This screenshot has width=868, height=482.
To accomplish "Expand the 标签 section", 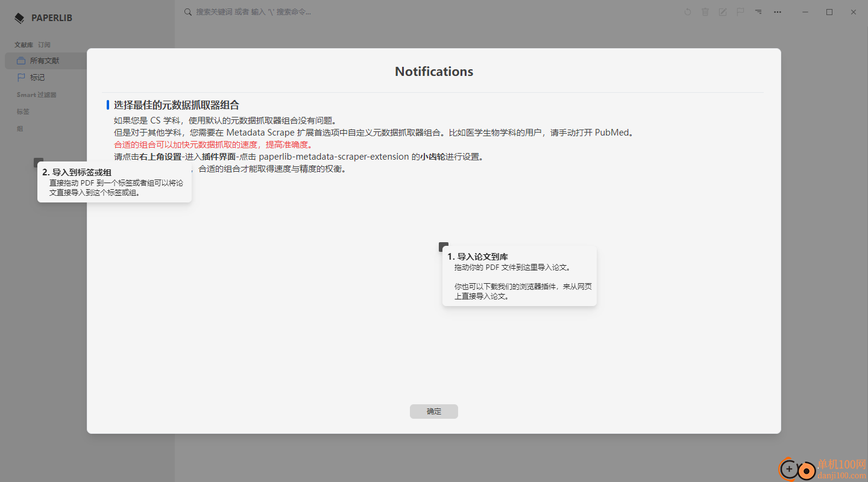I will (x=23, y=111).
